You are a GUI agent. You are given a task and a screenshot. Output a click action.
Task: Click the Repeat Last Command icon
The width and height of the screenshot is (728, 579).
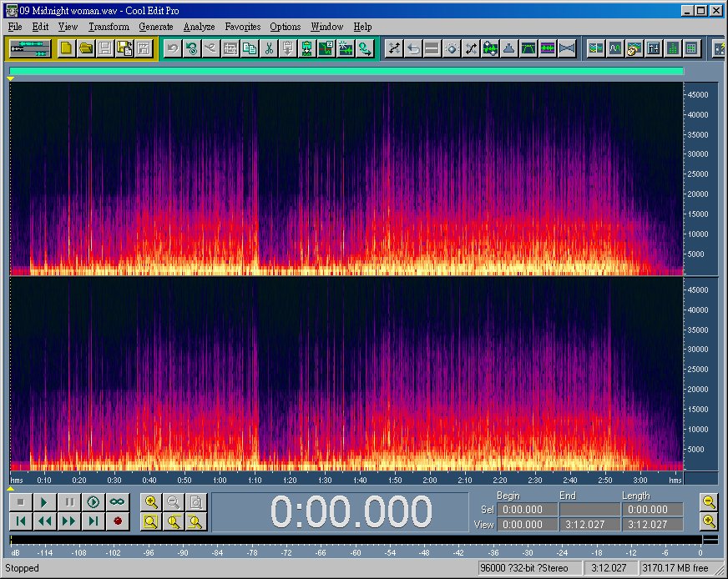pyautogui.click(x=211, y=48)
